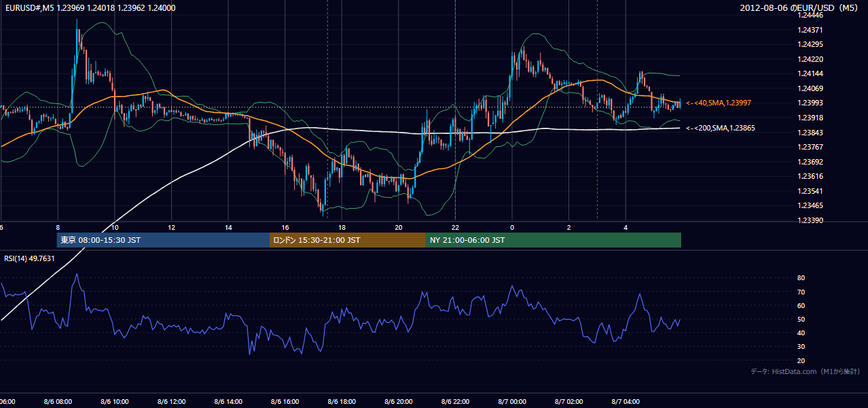Click hour tick '16' under the price chart
Viewport: 868px width, 408px height.
(285, 228)
